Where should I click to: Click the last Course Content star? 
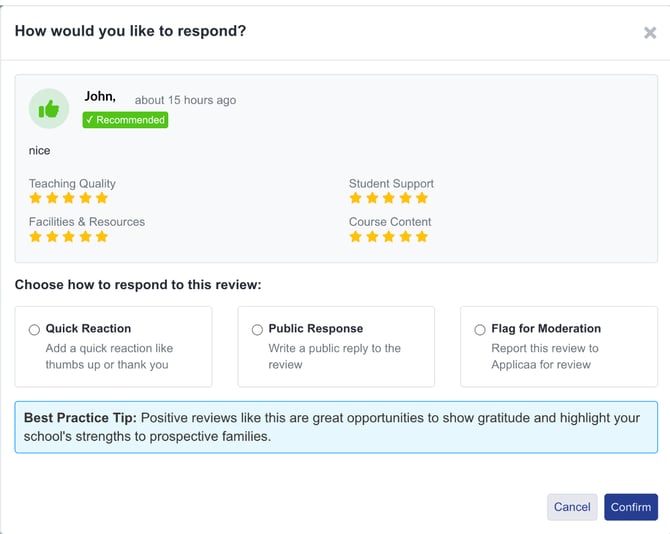pos(421,237)
